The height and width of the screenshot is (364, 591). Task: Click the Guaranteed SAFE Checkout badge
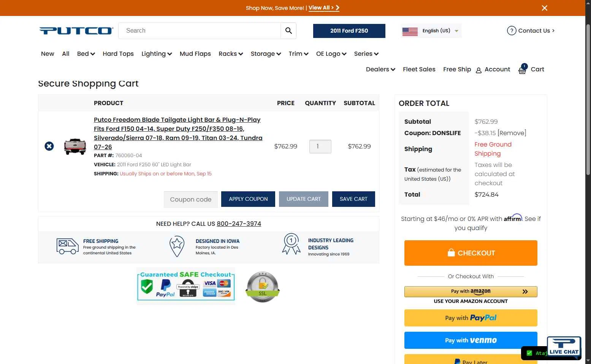click(186, 286)
